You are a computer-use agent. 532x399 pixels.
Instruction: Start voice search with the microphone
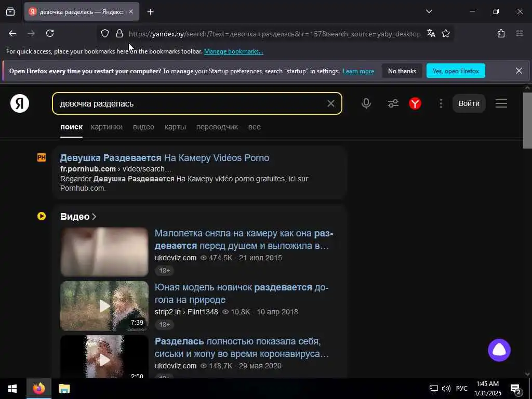(366, 103)
